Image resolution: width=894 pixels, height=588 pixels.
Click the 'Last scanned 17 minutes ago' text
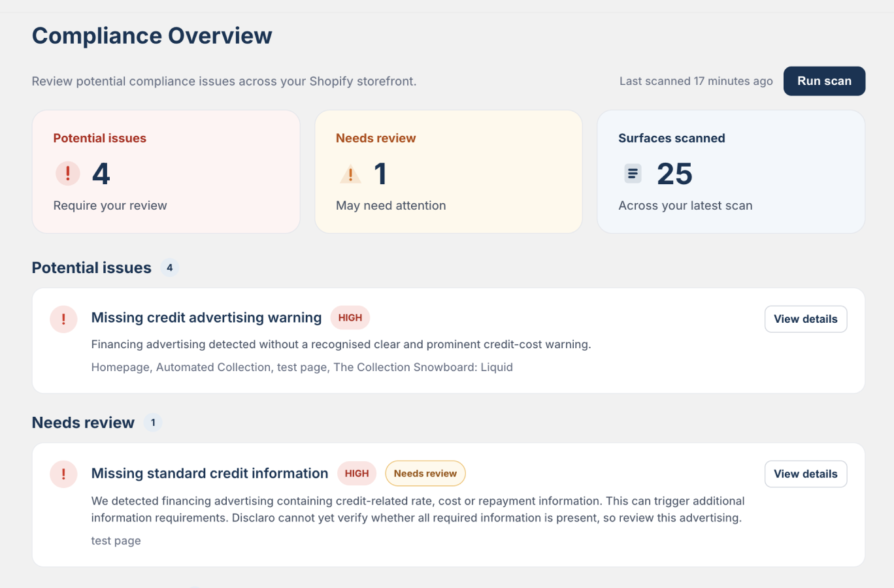coord(696,81)
